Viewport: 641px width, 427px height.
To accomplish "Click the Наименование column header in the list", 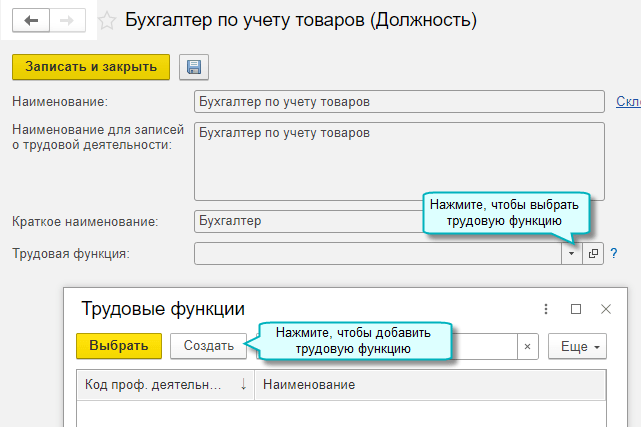I will (430, 385).
